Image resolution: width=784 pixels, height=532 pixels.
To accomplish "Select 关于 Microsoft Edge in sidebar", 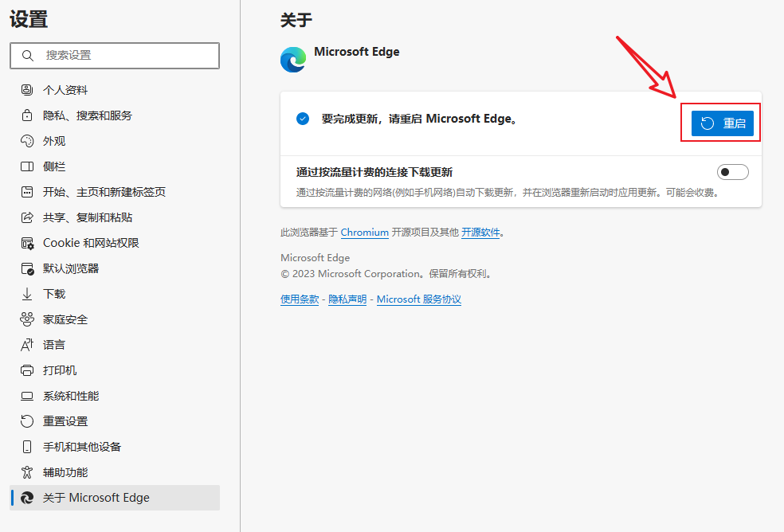I will [x=96, y=498].
